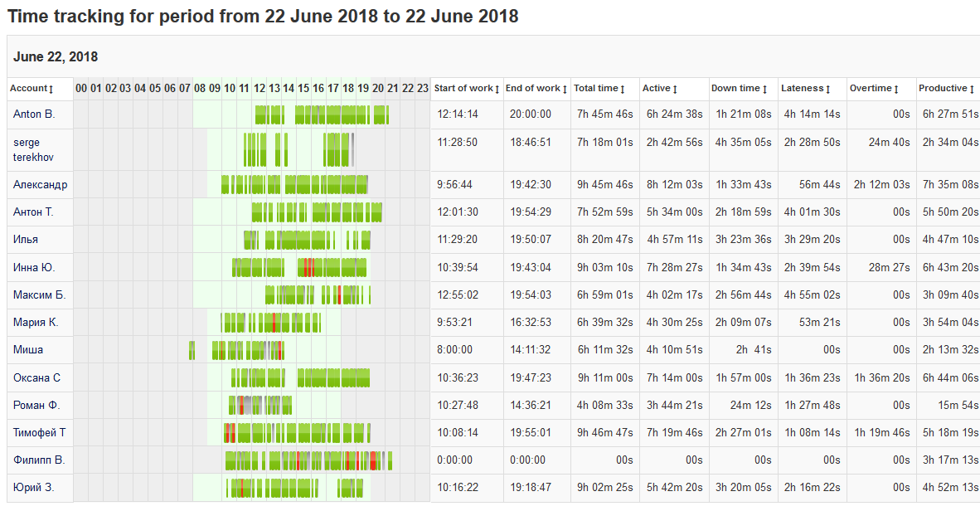Screen dimensions: 980x511
Task: Click sort arrows next to End of work
Action: (x=565, y=89)
